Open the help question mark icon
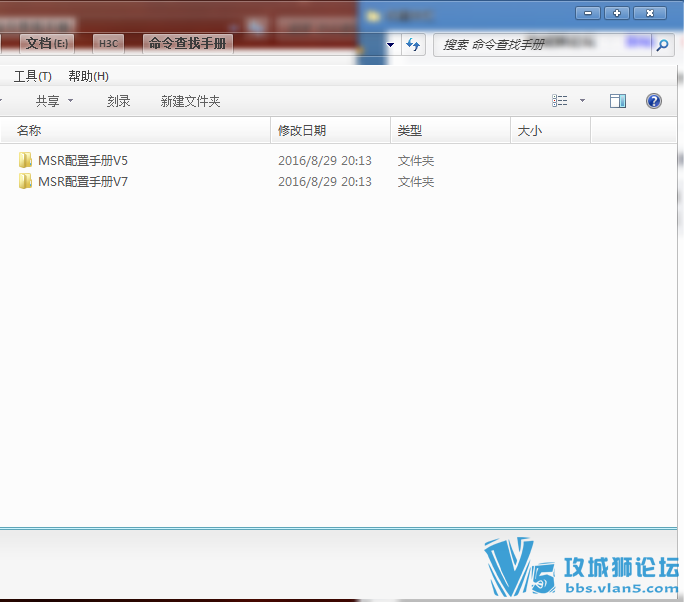684x602 pixels. (653, 101)
